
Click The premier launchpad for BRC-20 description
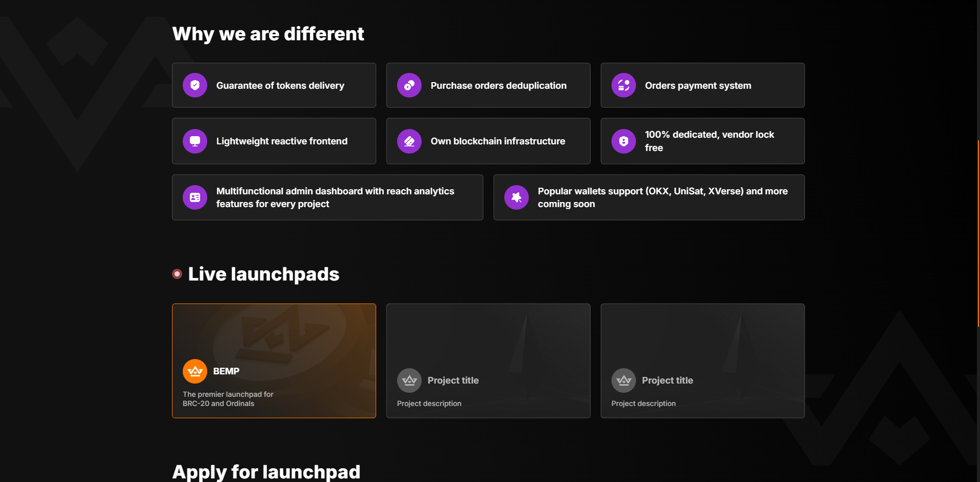click(228, 399)
